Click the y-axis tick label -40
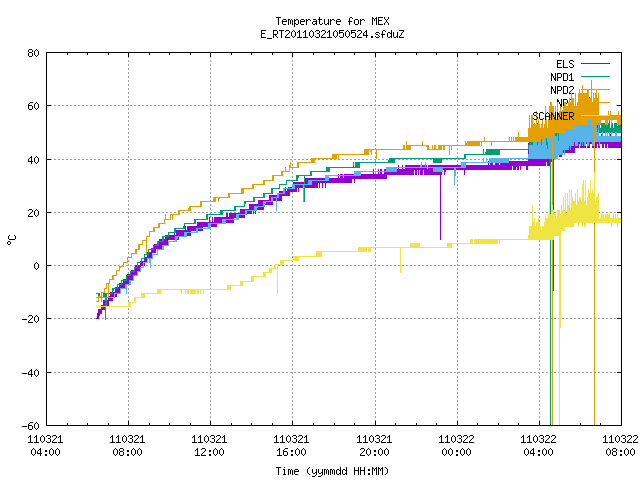 click(31, 373)
